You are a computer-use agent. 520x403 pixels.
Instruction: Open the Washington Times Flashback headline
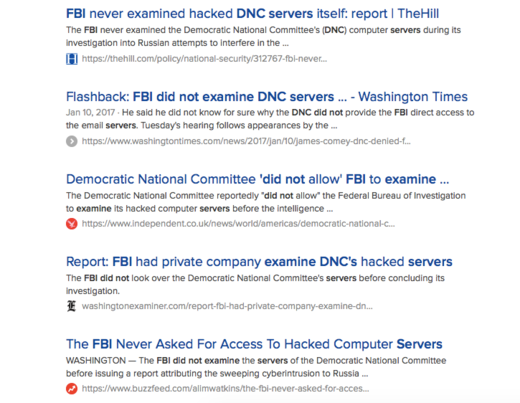click(x=267, y=97)
